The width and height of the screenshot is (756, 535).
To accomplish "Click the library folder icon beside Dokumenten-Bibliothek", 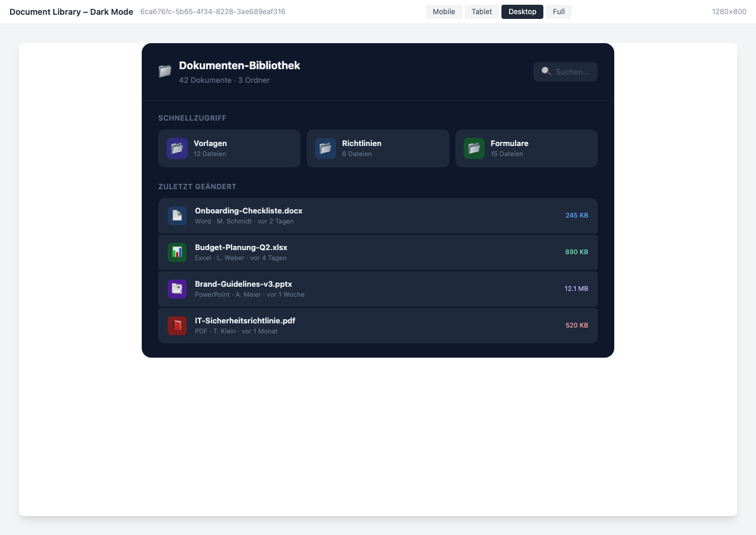I will [x=164, y=71].
